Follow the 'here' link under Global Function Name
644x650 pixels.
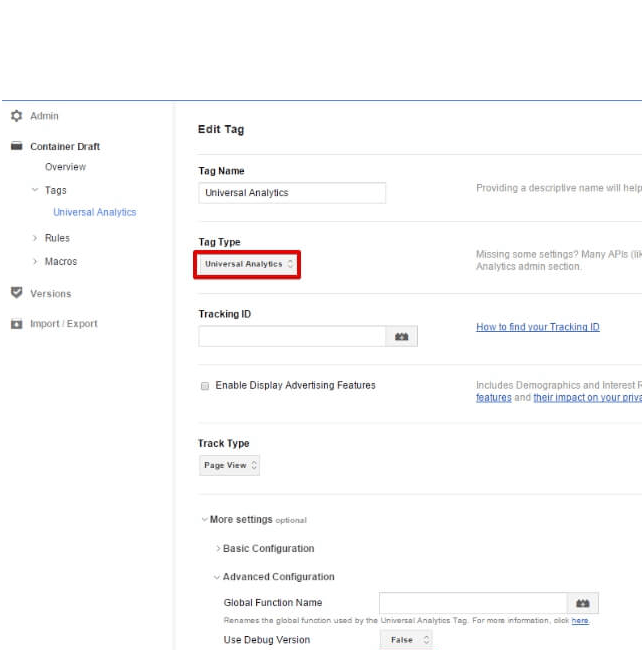click(x=580, y=621)
